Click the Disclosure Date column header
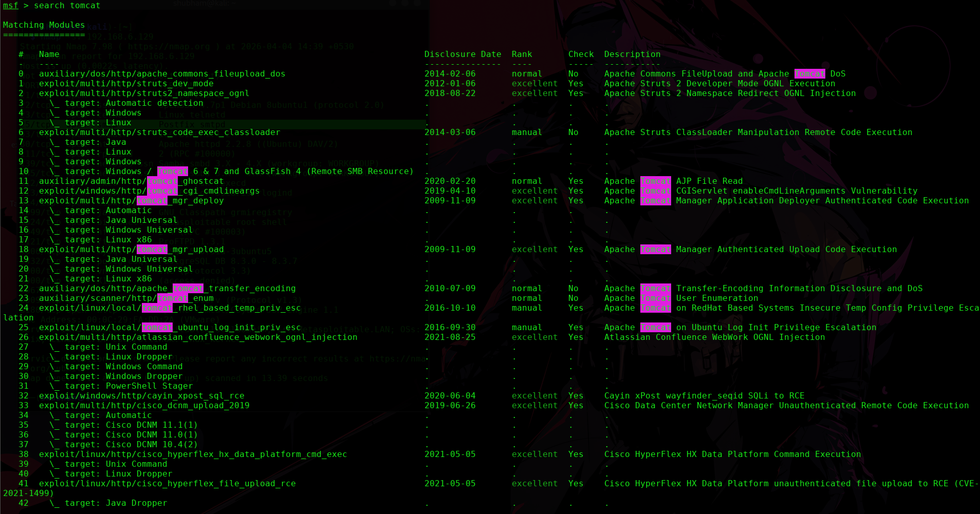 tap(463, 54)
